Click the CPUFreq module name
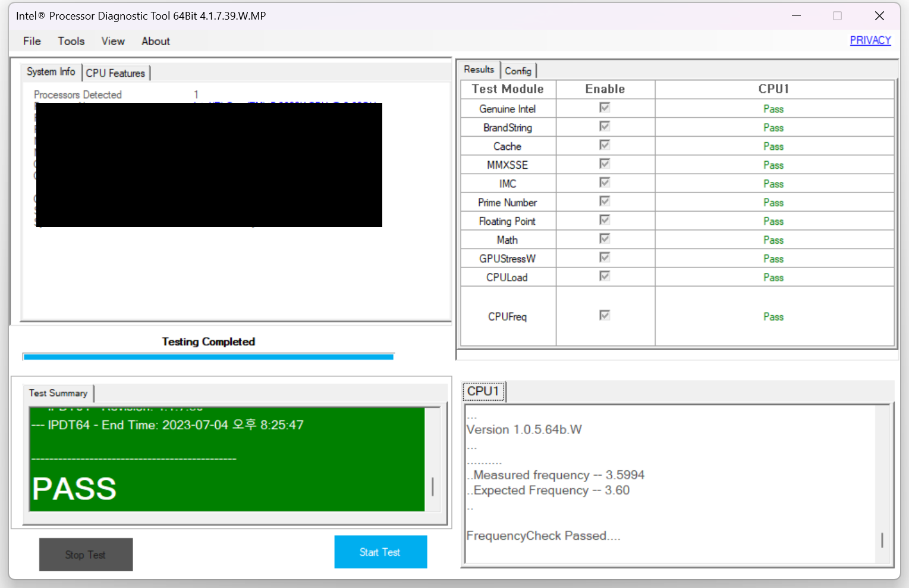Viewport: 909px width, 588px height. click(x=508, y=317)
